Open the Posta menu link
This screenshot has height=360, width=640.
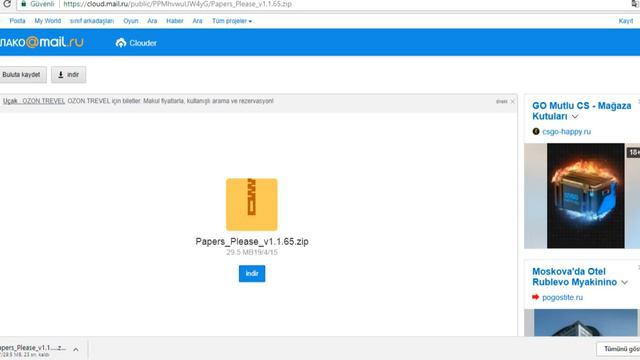tap(18, 21)
